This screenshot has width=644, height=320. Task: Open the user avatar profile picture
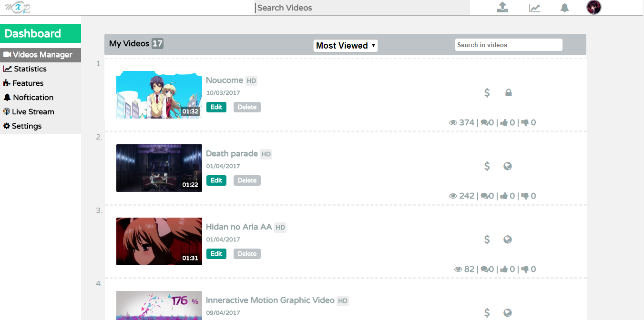(593, 7)
